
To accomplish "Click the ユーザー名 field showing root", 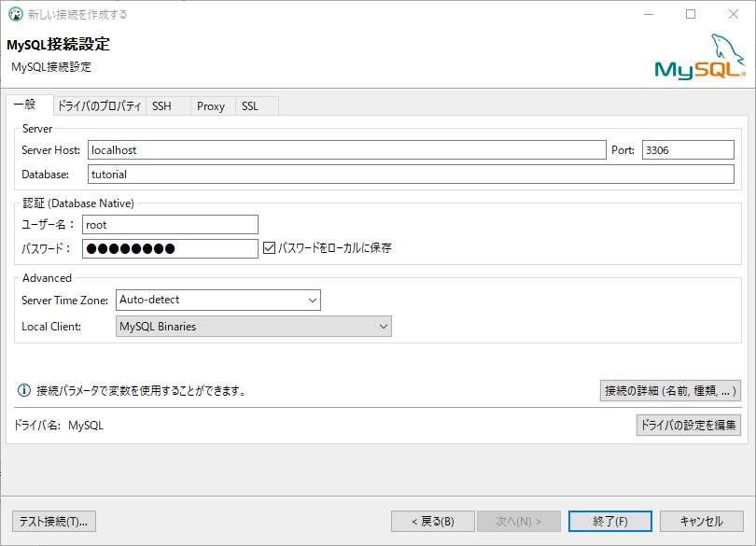I will pyautogui.click(x=170, y=225).
